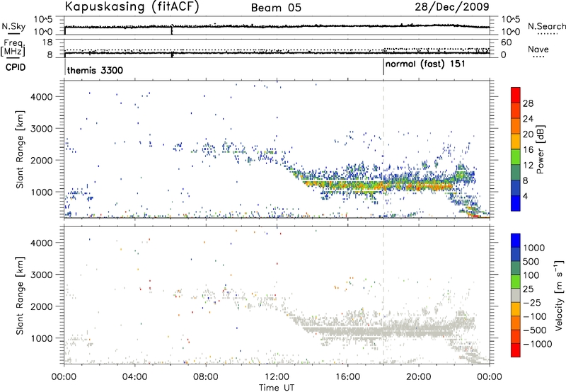Screen dimensions: 566x392
Task: Click the 4000 tick of power panel
Action: (x=42, y=97)
